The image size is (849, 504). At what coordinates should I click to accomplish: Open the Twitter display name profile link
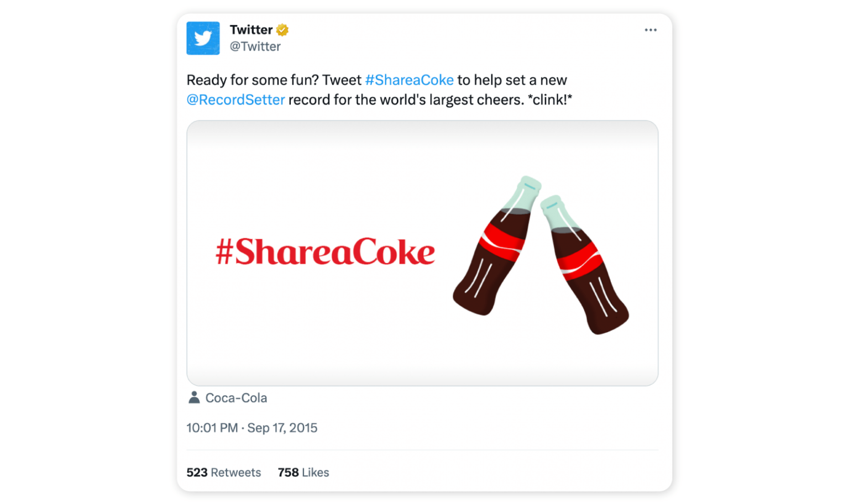pos(251,30)
